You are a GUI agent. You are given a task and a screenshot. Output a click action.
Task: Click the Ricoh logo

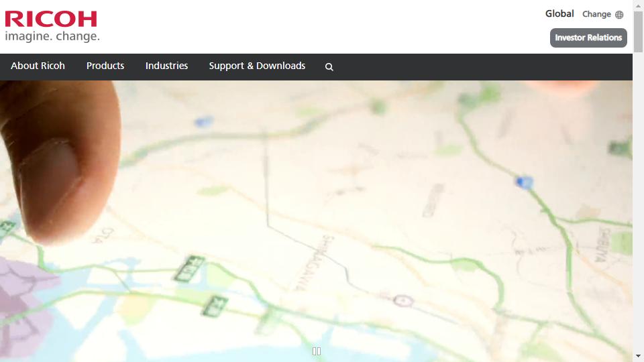[51, 19]
